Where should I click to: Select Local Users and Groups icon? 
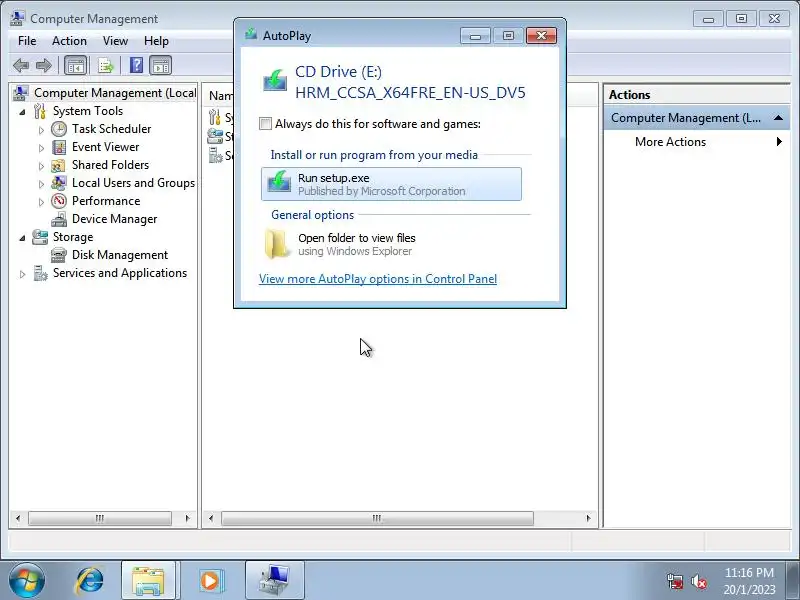point(59,183)
